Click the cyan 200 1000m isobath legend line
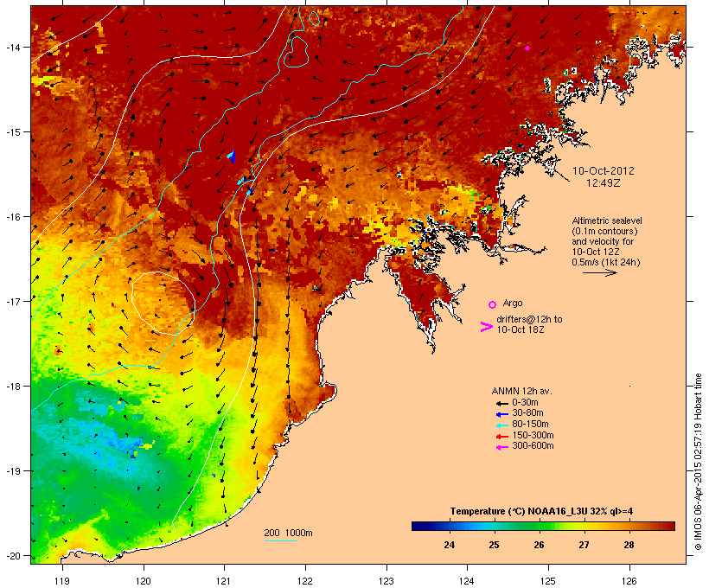709x588 pixels. pyautogui.click(x=281, y=540)
